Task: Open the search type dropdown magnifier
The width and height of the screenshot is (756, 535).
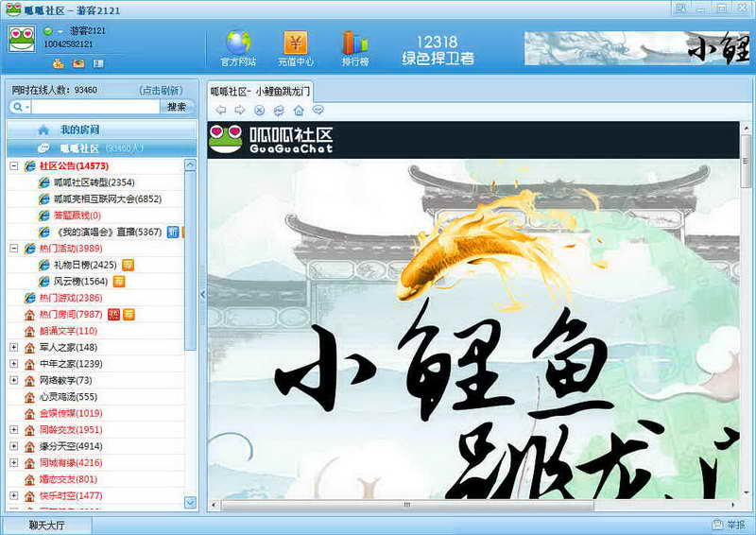Action: tap(21, 107)
